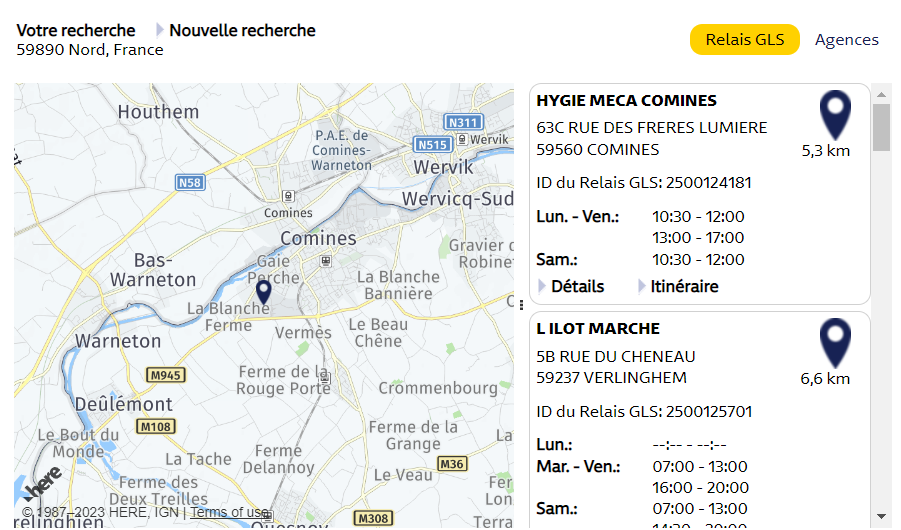Click the N311 road badge on map
Image resolution: width=901 pixels, height=530 pixels.
[x=463, y=122]
